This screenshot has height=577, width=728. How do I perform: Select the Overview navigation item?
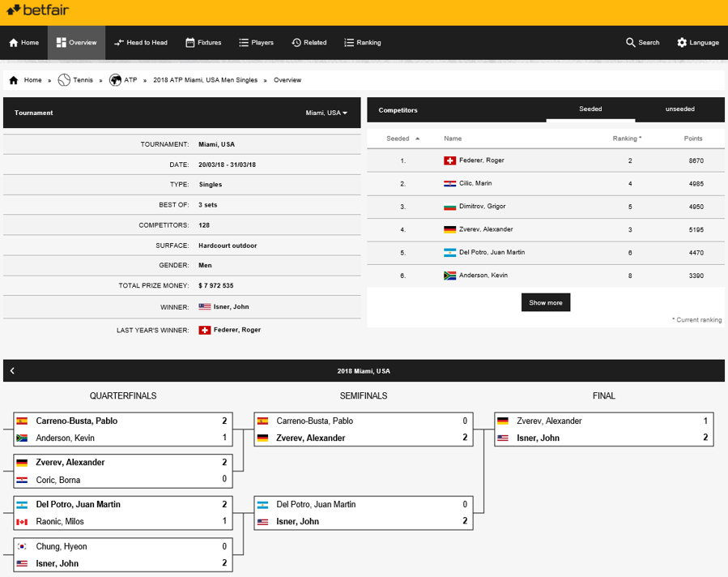[76, 43]
